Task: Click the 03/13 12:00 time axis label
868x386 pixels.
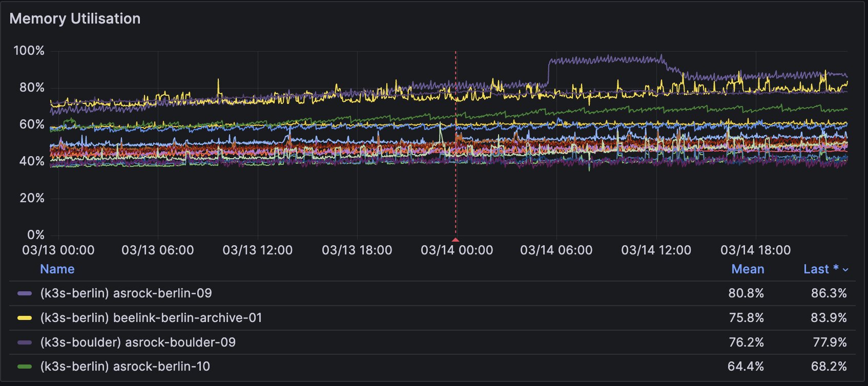Action: [257, 250]
